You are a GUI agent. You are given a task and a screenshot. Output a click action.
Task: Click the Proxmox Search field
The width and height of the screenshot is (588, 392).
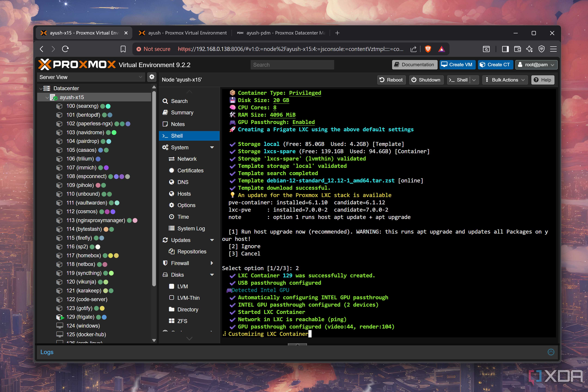(x=292, y=65)
